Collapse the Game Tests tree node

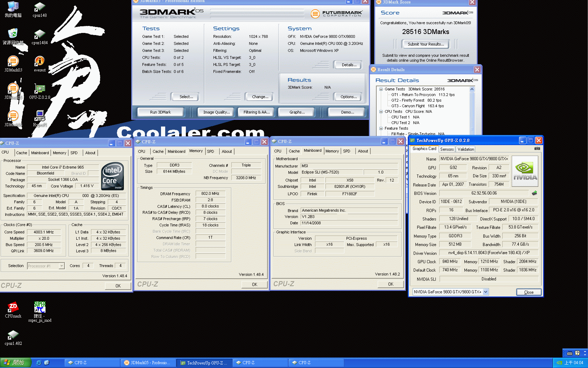point(381,89)
